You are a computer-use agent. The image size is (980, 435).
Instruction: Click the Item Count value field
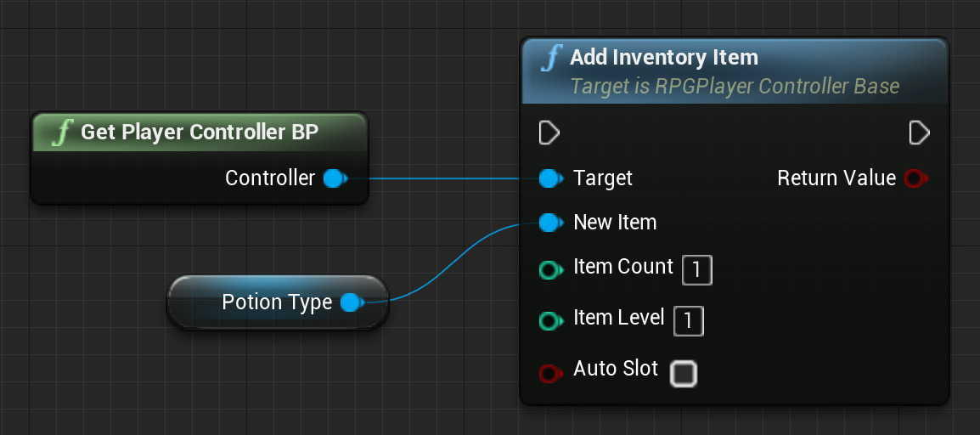697,270
